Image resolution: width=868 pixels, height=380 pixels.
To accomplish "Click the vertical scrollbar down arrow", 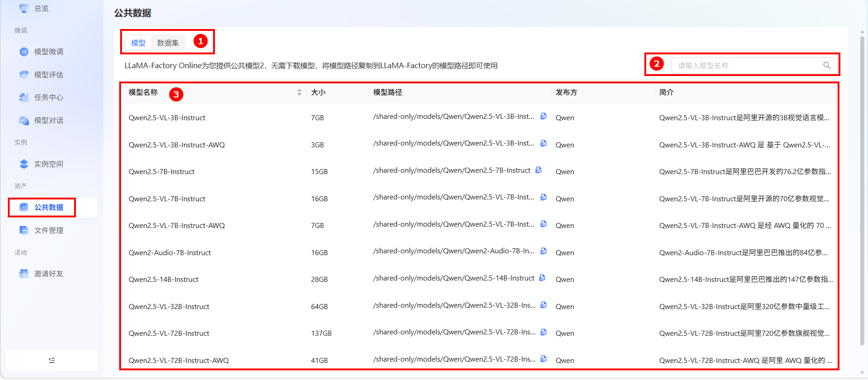I will [x=862, y=373].
